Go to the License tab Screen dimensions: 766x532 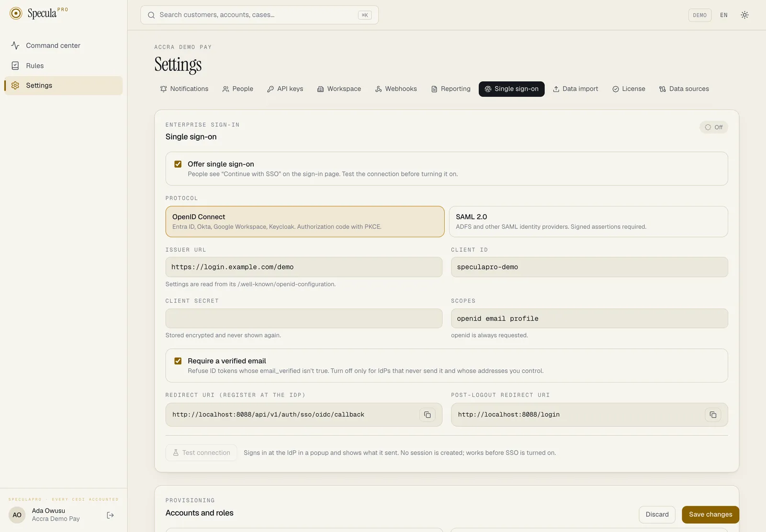[x=629, y=89]
